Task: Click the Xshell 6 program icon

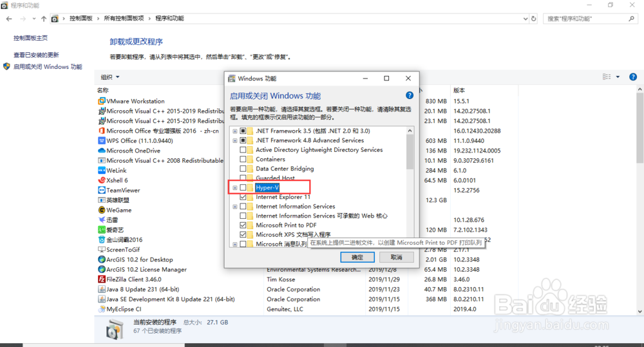Action: tap(102, 180)
